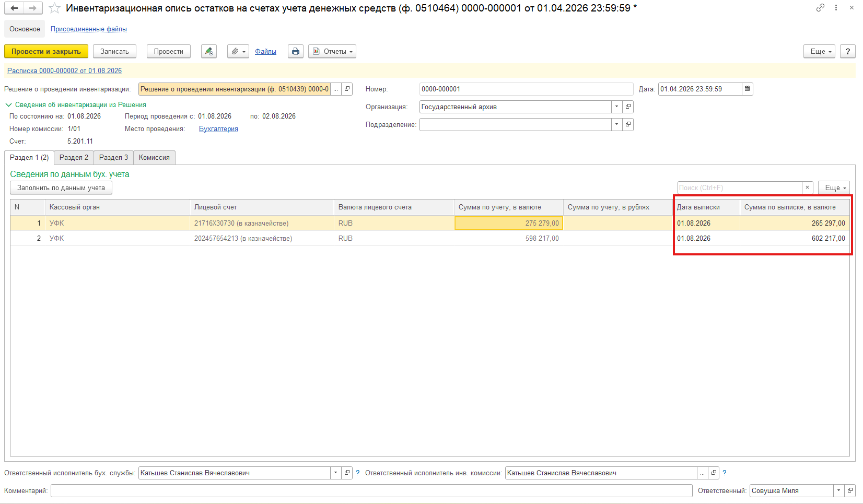Click the Заполнить по данным учета button
This screenshot has width=863, height=504.
pos(61,187)
